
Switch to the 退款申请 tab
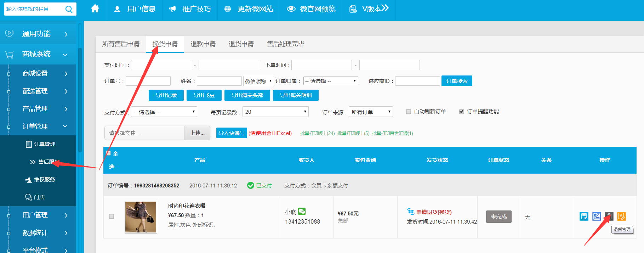(203, 44)
